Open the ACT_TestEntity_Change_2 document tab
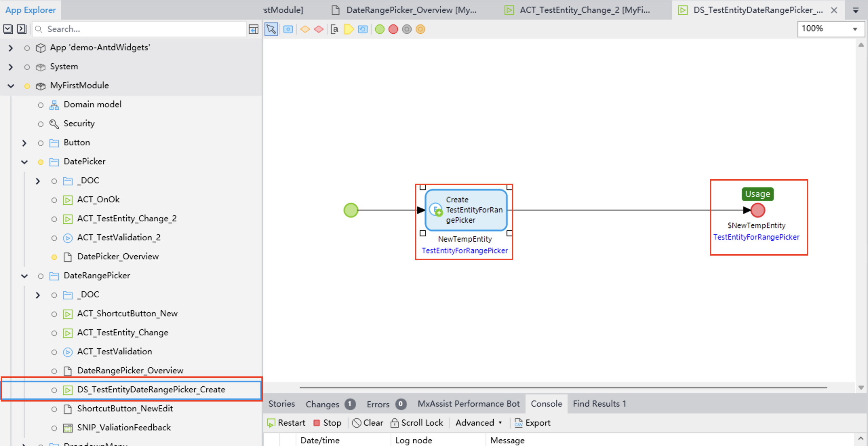Image resolution: width=868 pixels, height=446 pixels. coord(584,10)
